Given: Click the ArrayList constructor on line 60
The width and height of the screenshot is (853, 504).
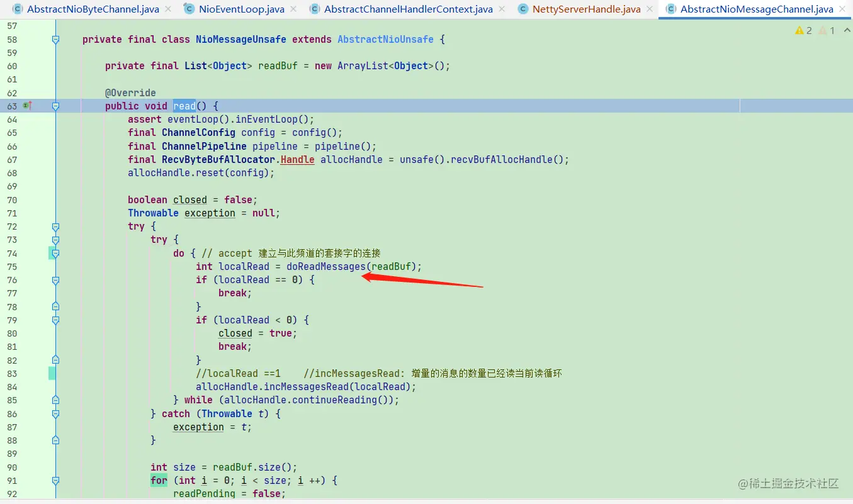Looking at the screenshot, I should (x=363, y=66).
